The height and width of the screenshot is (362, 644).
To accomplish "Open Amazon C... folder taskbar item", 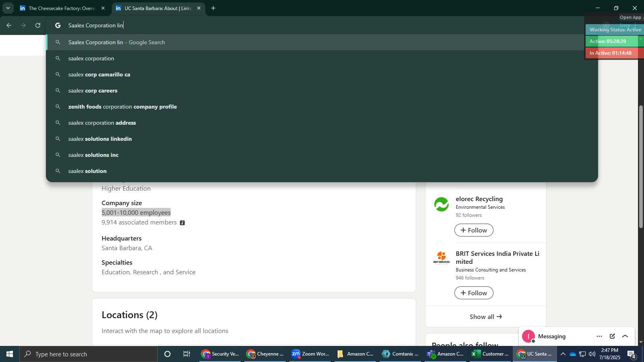I will click(x=356, y=354).
